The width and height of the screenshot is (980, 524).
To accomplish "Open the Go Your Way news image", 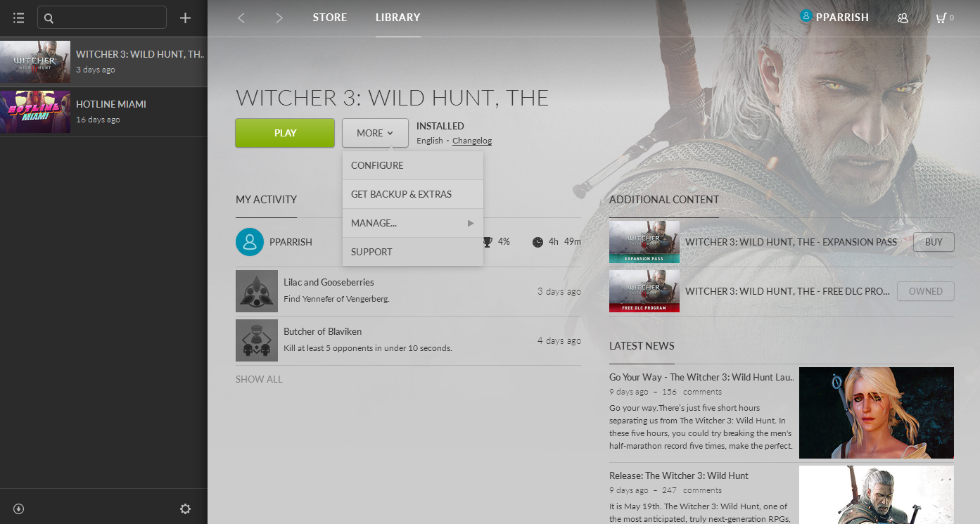I will coord(877,413).
